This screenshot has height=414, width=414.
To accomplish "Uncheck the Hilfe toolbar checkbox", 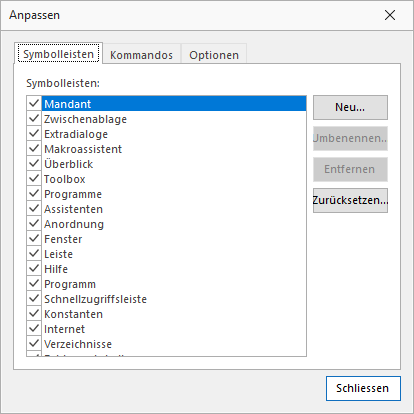I will click(x=34, y=268).
